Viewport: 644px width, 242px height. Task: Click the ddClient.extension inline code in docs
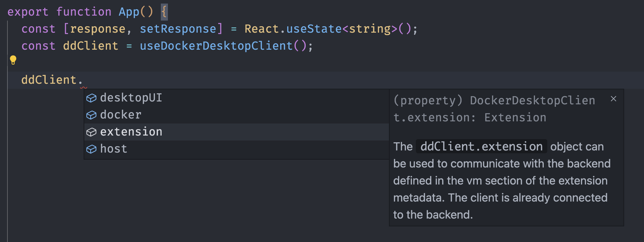[481, 147]
